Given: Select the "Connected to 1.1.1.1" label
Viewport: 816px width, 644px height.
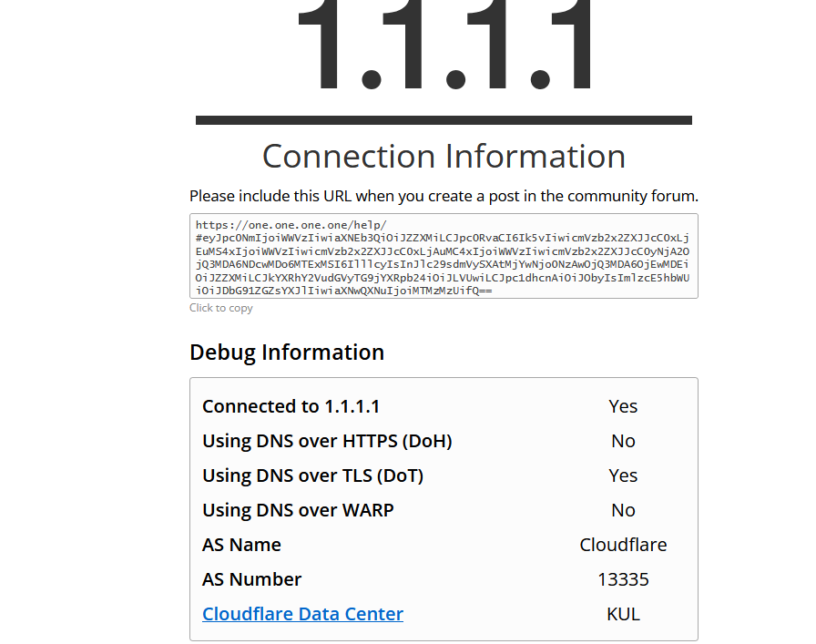Looking at the screenshot, I should point(291,406).
